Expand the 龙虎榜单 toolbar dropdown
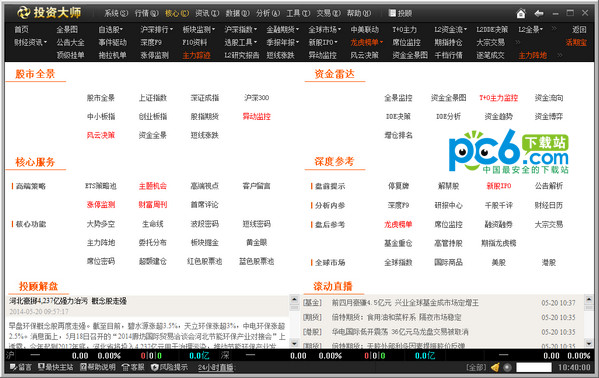 point(381,42)
